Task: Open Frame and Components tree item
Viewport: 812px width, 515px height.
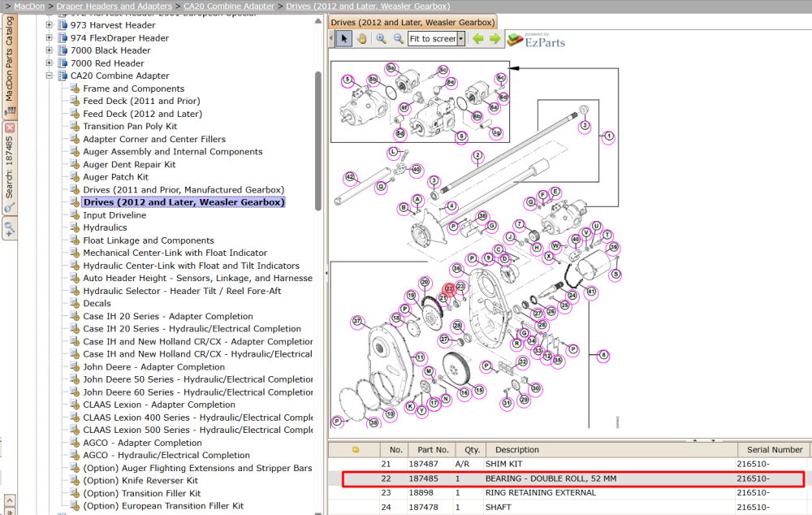Action: pos(134,89)
